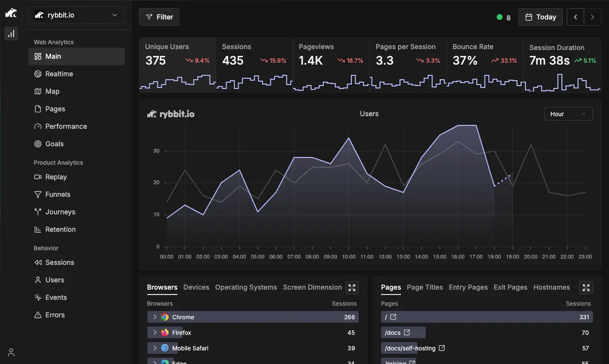The image size is (609, 364).
Task: Switch to the Devices tab
Action: coord(196,287)
